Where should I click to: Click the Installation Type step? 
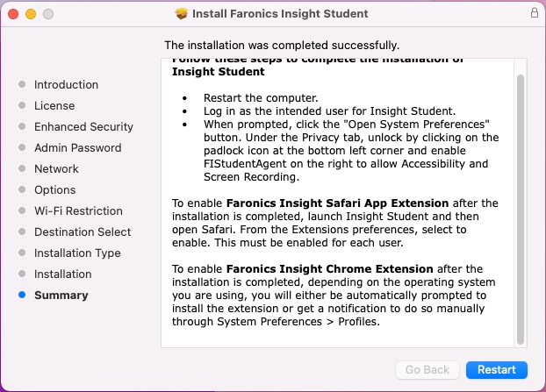(77, 253)
